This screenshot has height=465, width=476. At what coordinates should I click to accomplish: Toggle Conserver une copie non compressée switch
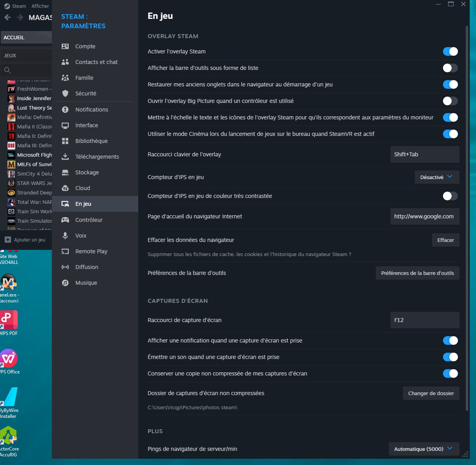click(450, 373)
